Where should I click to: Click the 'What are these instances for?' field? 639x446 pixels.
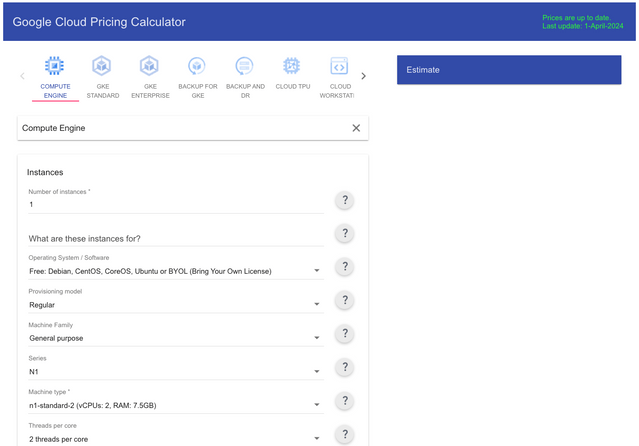[x=172, y=238]
